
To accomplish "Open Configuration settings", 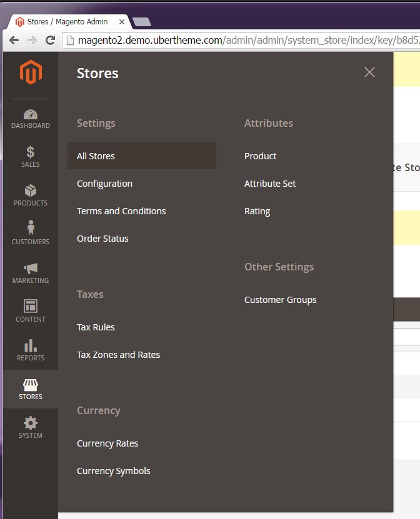I will (104, 184).
